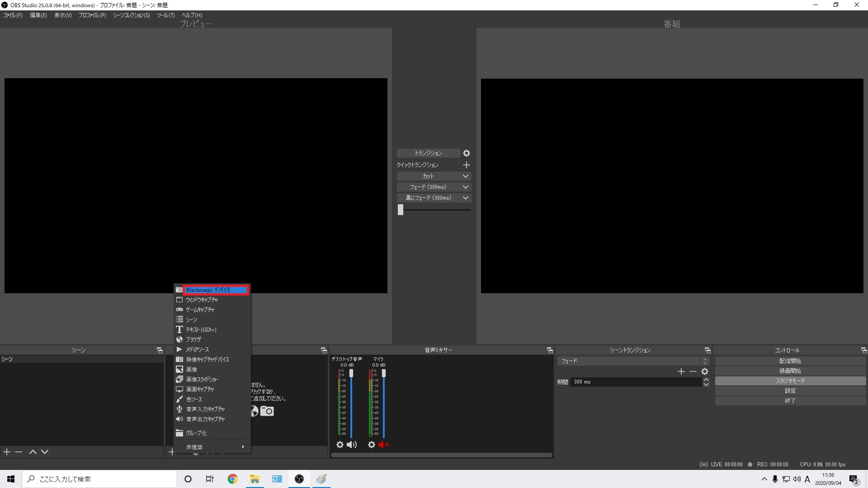Click the audio mixer horizontal scrollbar
The image size is (868, 488).
pyautogui.click(x=442, y=455)
